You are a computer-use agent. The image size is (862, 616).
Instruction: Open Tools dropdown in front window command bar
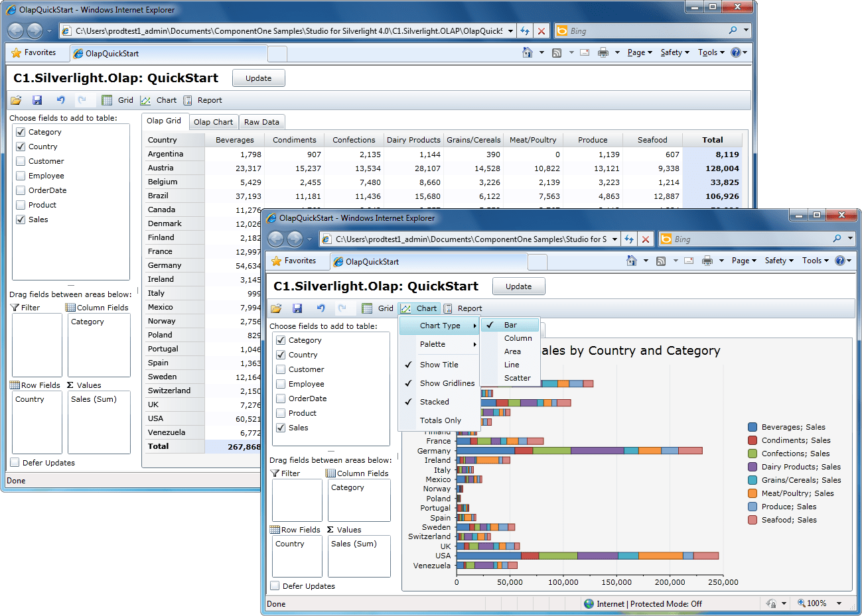pos(816,261)
